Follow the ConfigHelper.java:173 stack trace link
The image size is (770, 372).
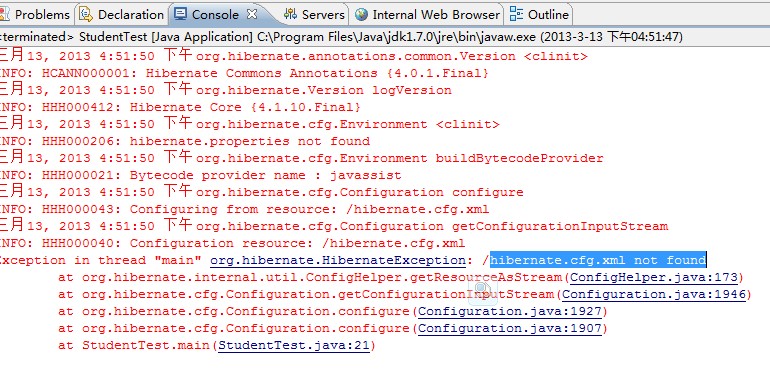tap(654, 277)
